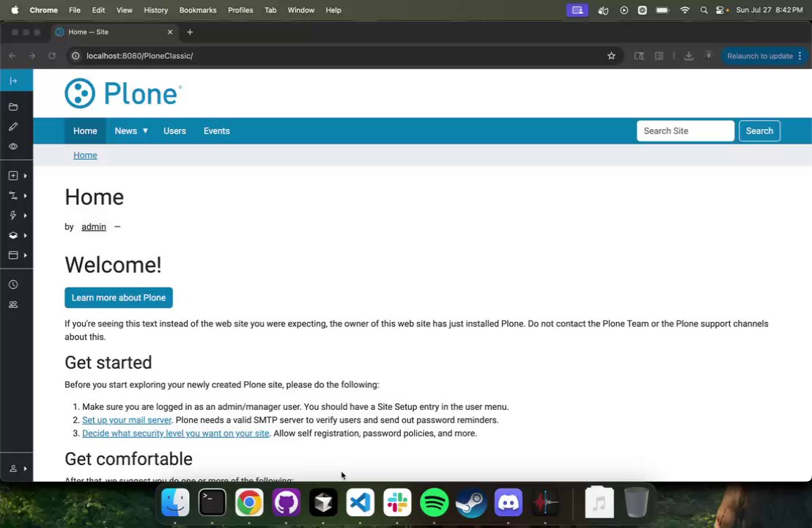Open the Set up your mail server link
This screenshot has width=812, height=528.
(x=127, y=420)
